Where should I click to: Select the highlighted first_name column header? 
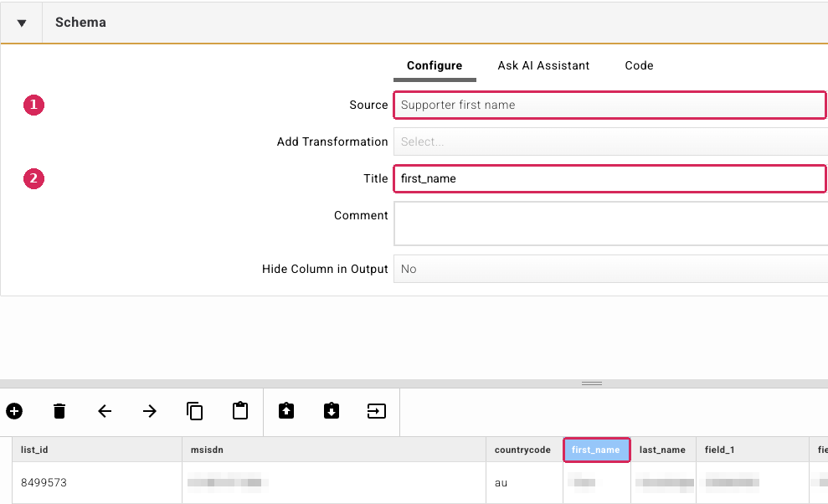coord(597,450)
